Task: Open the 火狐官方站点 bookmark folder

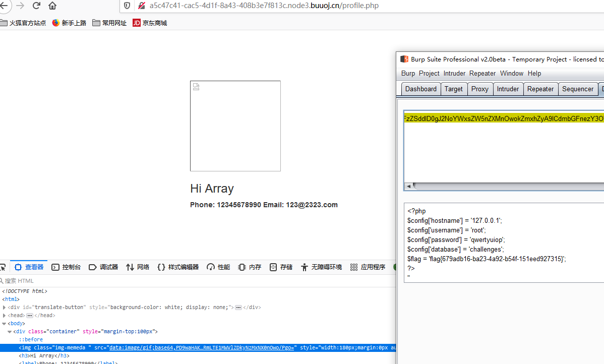Action: pyautogui.click(x=23, y=23)
